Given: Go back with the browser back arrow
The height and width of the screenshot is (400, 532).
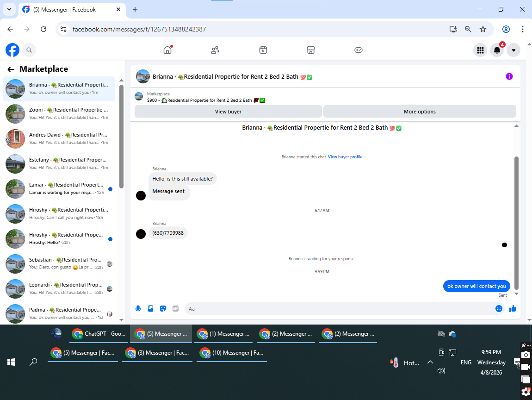Looking at the screenshot, I should (x=10, y=29).
